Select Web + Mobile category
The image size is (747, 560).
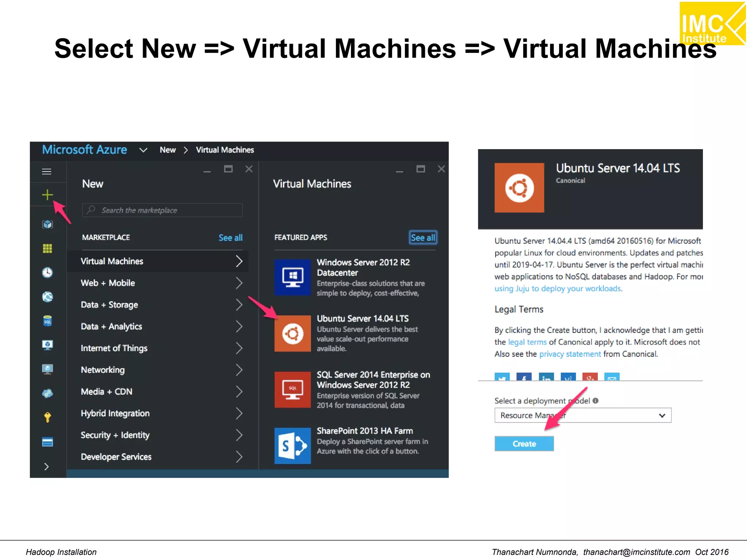(158, 283)
